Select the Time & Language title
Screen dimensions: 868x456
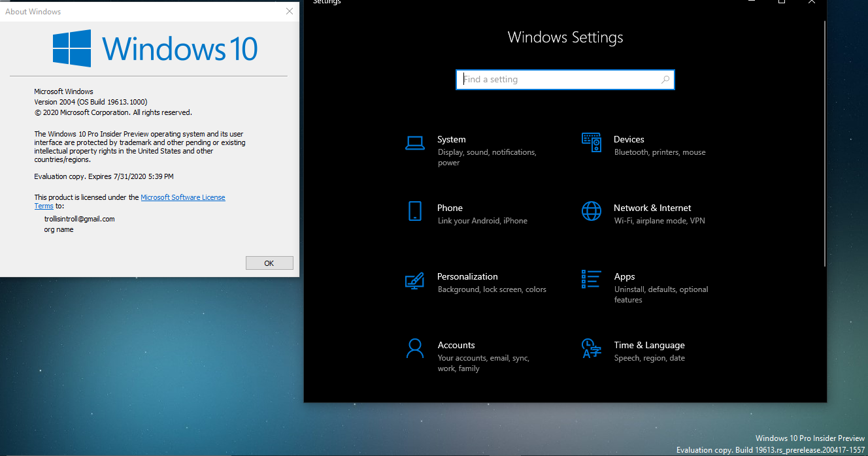click(x=649, y=345)
